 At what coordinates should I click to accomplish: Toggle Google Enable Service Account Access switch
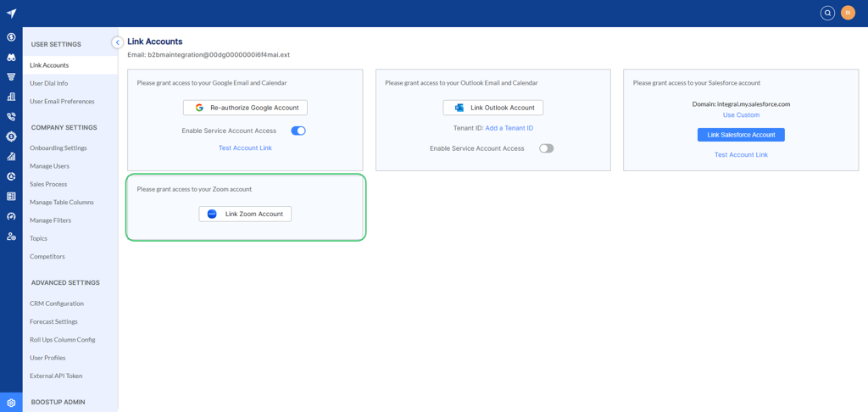click(298, 131)
